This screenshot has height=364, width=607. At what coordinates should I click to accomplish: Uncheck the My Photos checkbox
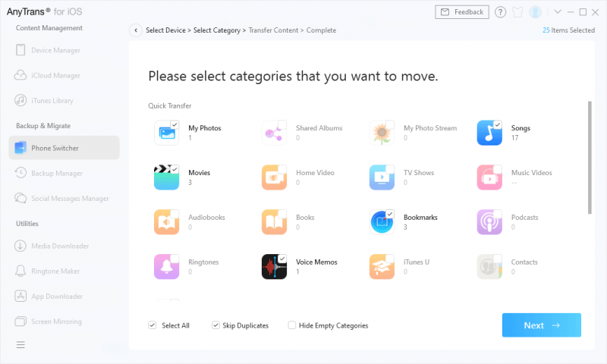click(x=175, y=124)
